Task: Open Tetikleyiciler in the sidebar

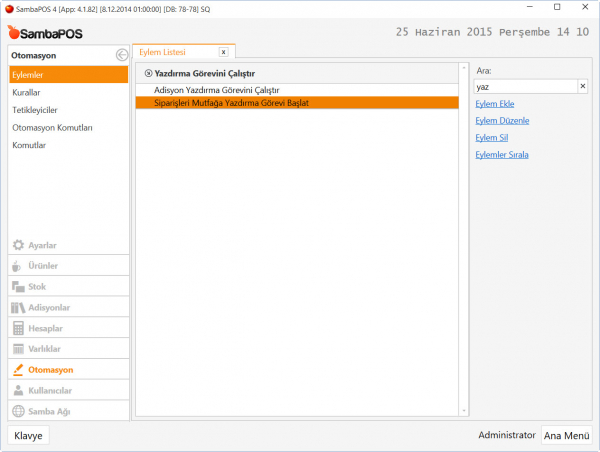Action: tap(35, 110)
